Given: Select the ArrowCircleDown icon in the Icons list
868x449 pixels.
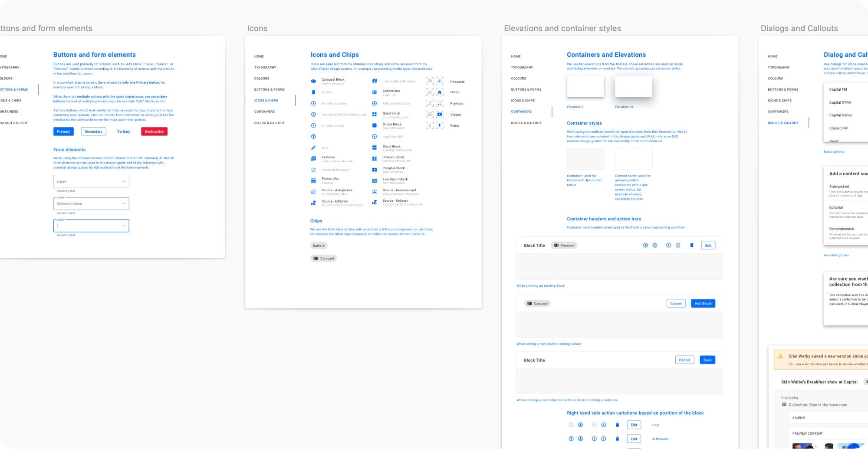Looking at the screenshot, I should 313,103.
